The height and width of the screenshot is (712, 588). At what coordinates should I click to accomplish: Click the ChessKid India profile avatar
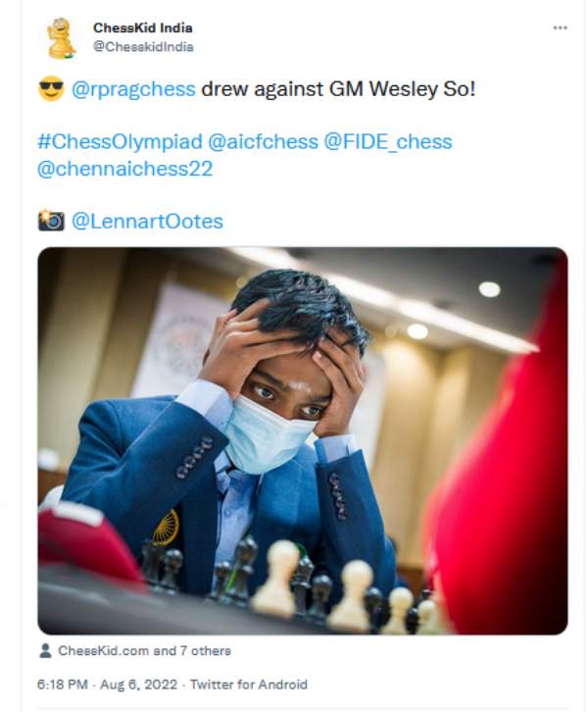click(x=61, y=38)
